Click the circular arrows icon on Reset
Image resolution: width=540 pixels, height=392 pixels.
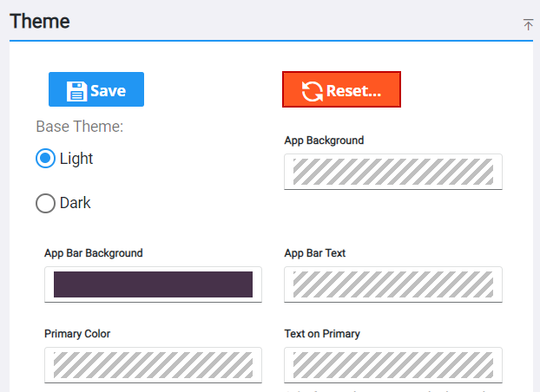tap(312, 90)
